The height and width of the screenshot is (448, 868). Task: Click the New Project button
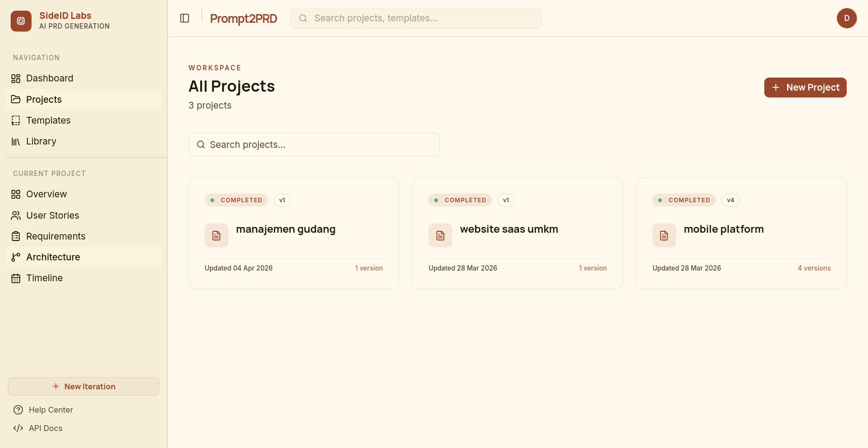[805, 87]
